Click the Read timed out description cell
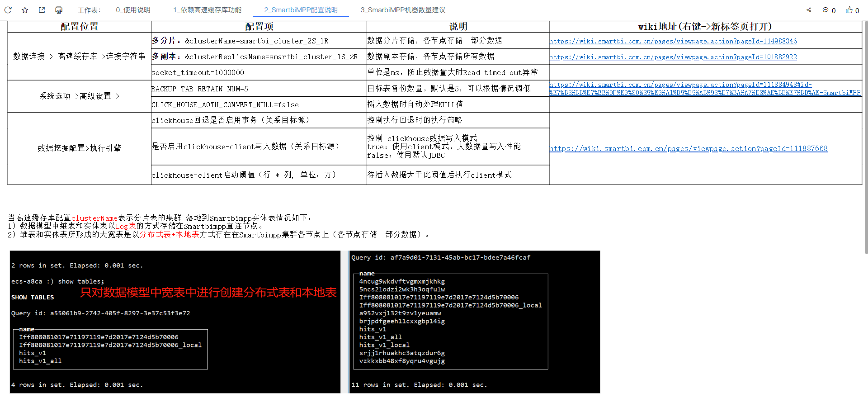The height and width of the screenshot is (398, 868). tap(458, 72)
